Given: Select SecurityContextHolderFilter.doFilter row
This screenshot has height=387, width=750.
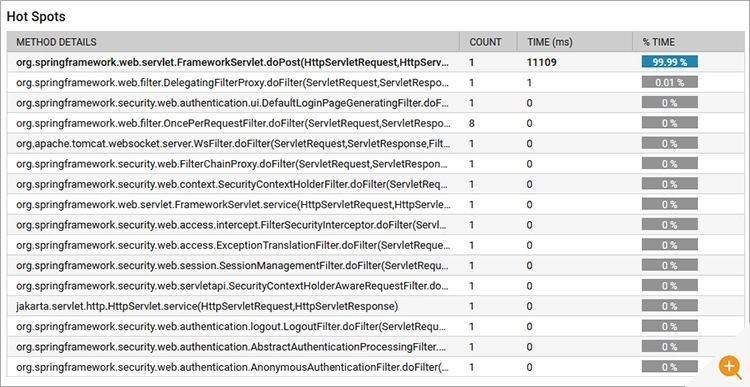Looking at the screenshot, I should click(x=375, y=184).
